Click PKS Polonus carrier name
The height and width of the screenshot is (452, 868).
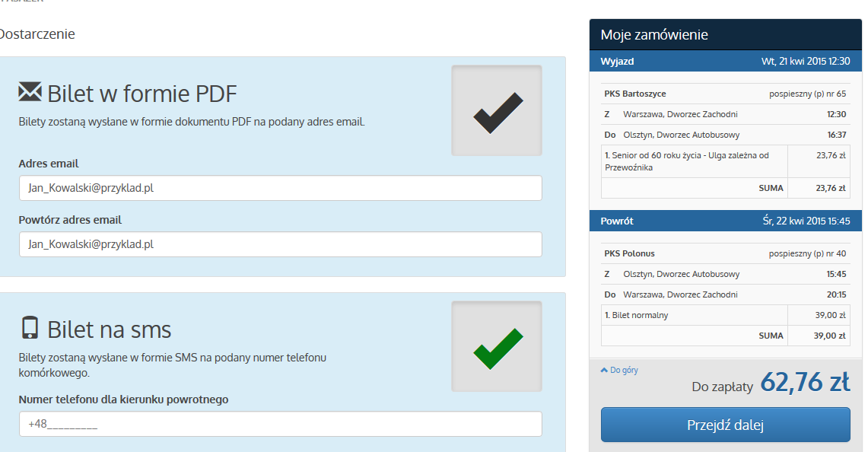pyautogui.click(x=629, y=253)
